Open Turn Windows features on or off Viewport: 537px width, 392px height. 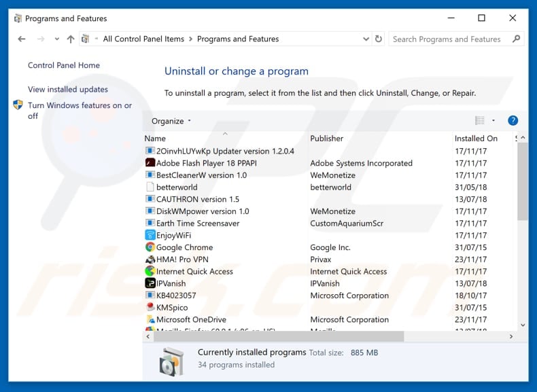click(x=80, y=111)
